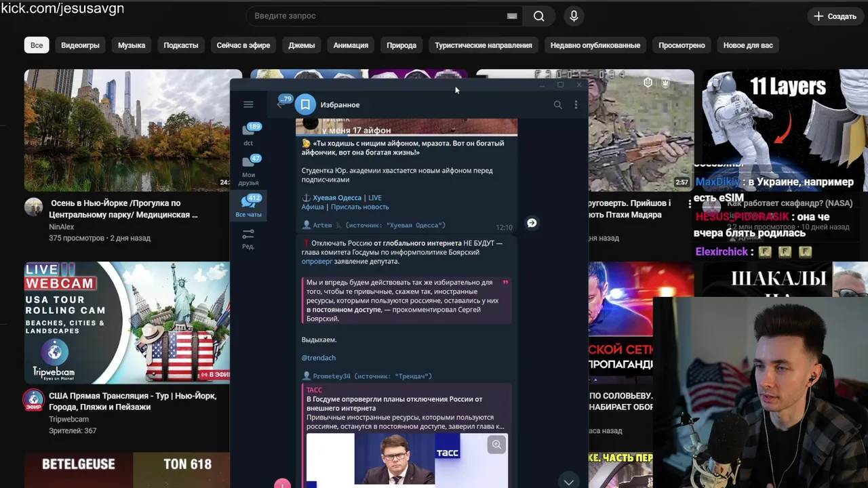Open the LIVE link in post

375,198
